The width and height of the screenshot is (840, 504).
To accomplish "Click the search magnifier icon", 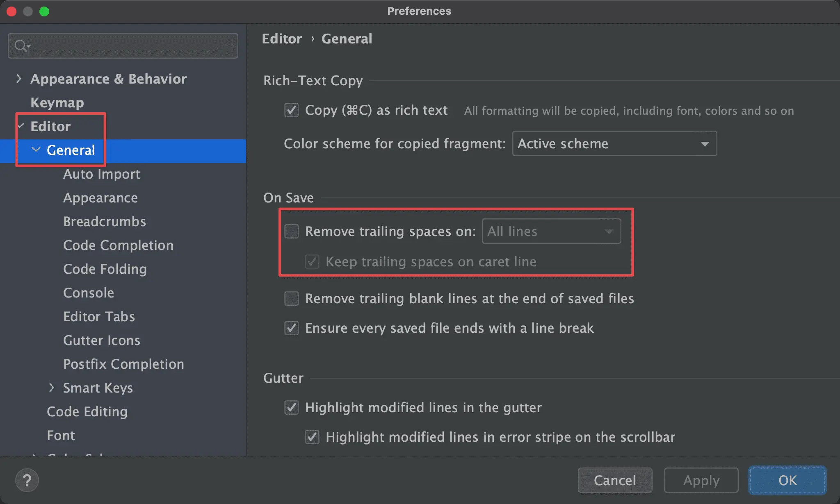I will pos(21,45).
